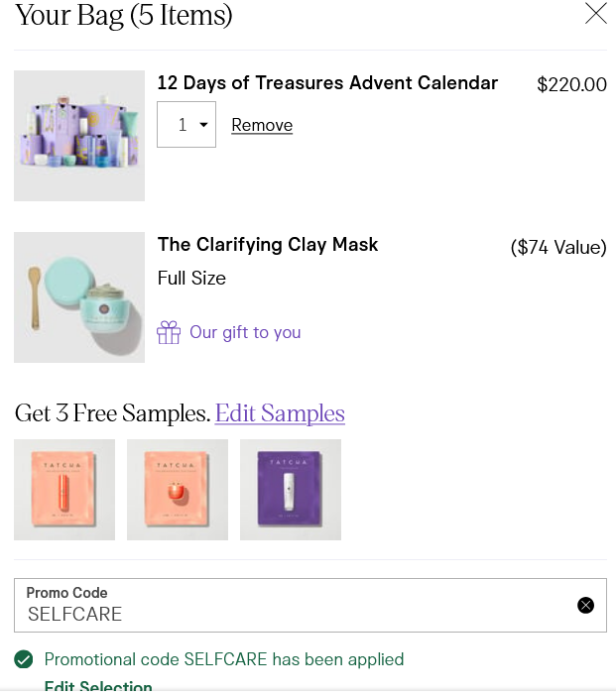Screen dimensions: 616x696
Task: Close the shopping bag panel
Action: (x=595, y=14)
